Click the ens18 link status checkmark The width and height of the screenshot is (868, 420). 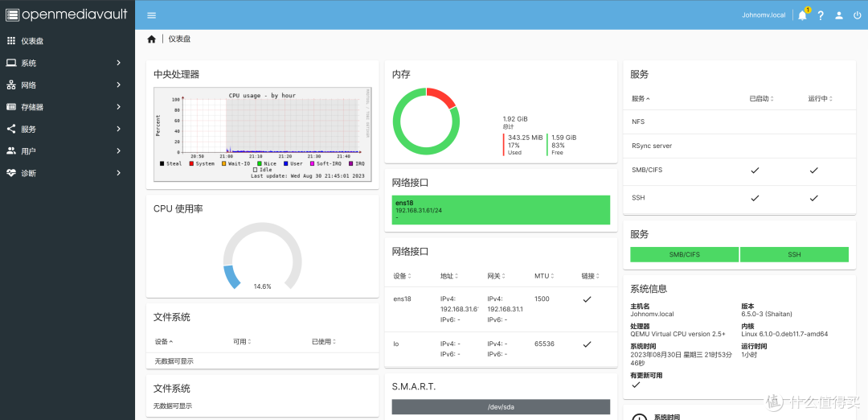(x=587, y=299)
